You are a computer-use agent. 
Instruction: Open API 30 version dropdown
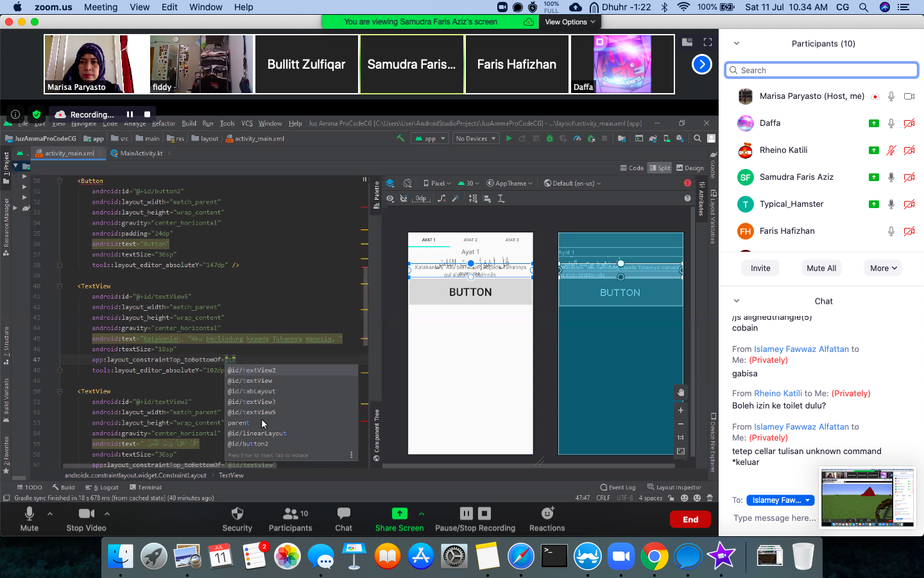(x=469, y=183)
